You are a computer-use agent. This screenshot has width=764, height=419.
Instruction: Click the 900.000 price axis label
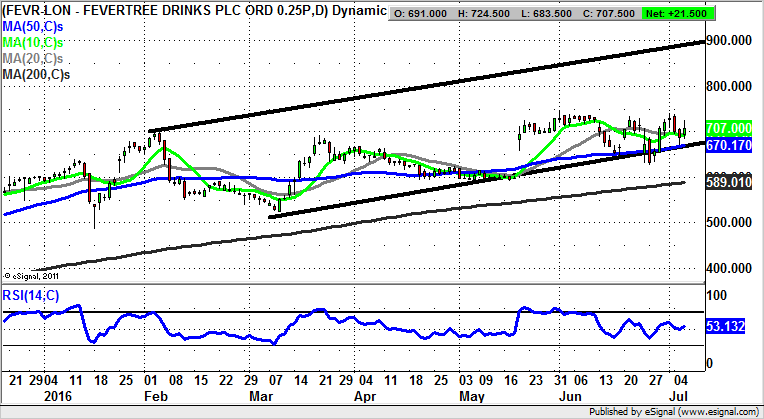pyautogui.click(x=728, y=41)
